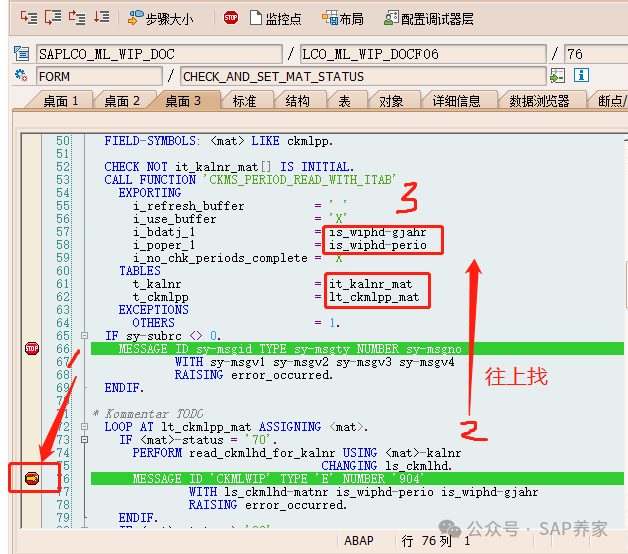Switch to the 桌面 2 tab
This screenshot has height=554, width=628.
point(122,101)
